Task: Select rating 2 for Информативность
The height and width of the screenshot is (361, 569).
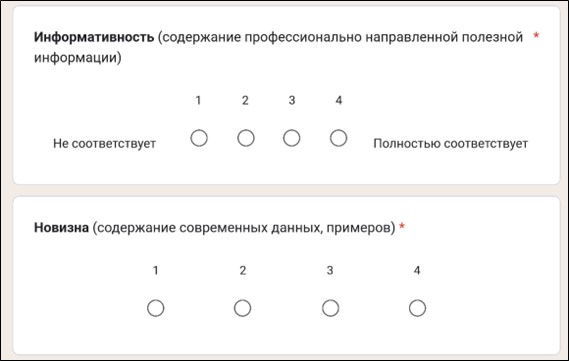Action: coord(246,138)
